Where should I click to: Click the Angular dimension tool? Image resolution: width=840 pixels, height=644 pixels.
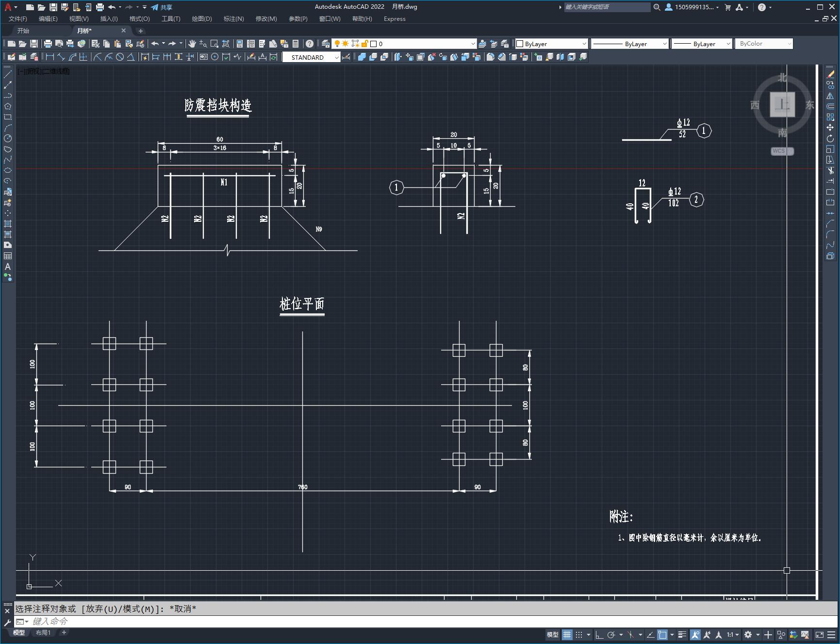coord(131,57)
